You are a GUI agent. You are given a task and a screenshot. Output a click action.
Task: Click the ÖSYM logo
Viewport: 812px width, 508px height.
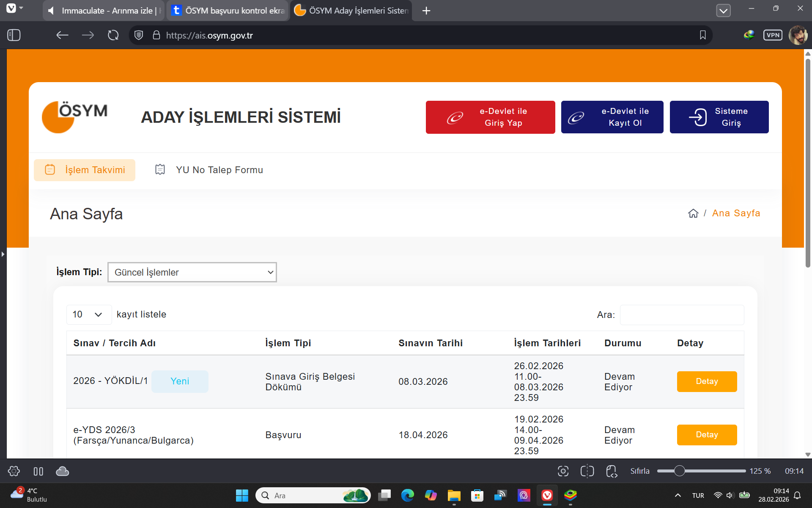coord(75,117)
